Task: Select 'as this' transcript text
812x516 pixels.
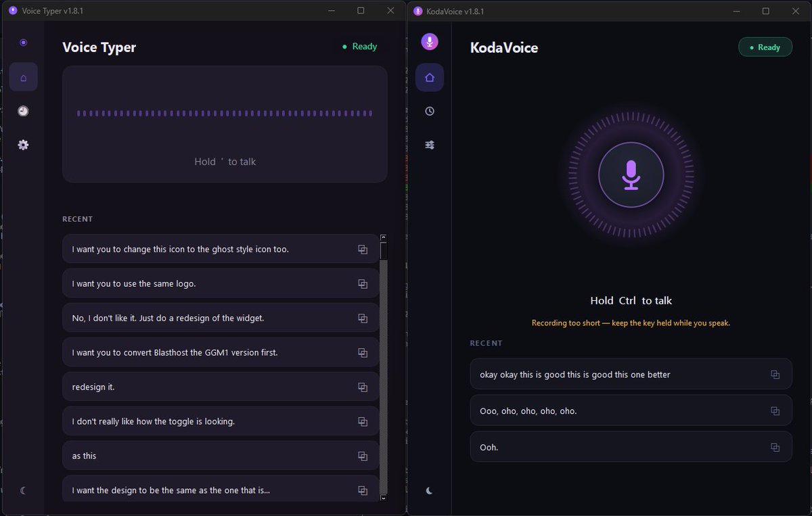Action: pyautogui.click(x=84, y=456)
